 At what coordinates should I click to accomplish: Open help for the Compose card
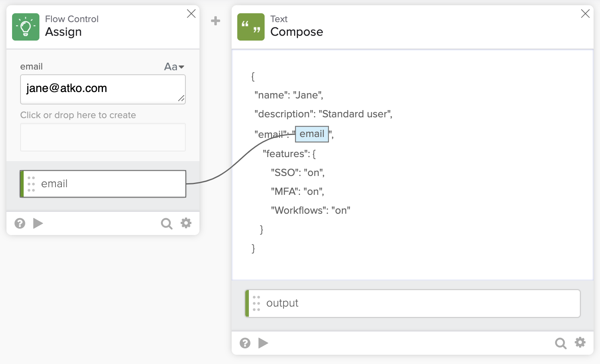pos(245,343)
